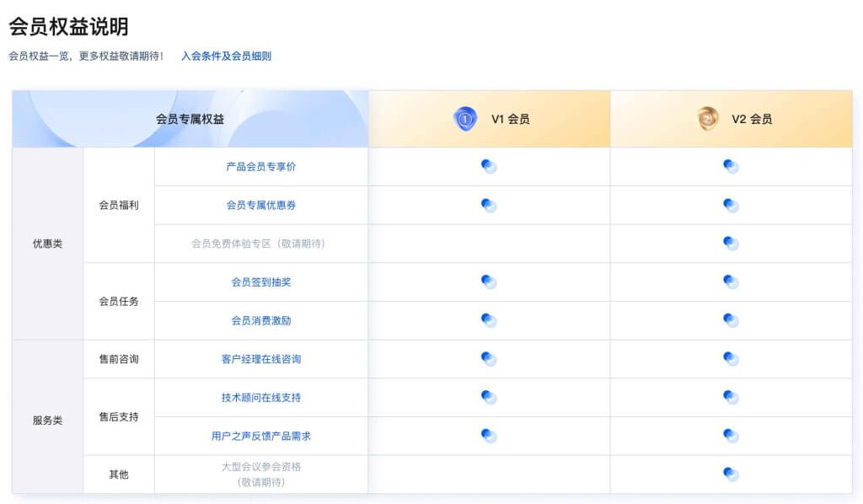This screenshot has width=863, height=504.
Task: Click V1 checkmark for 产品会员专享价
Action: tap(489, 166)
